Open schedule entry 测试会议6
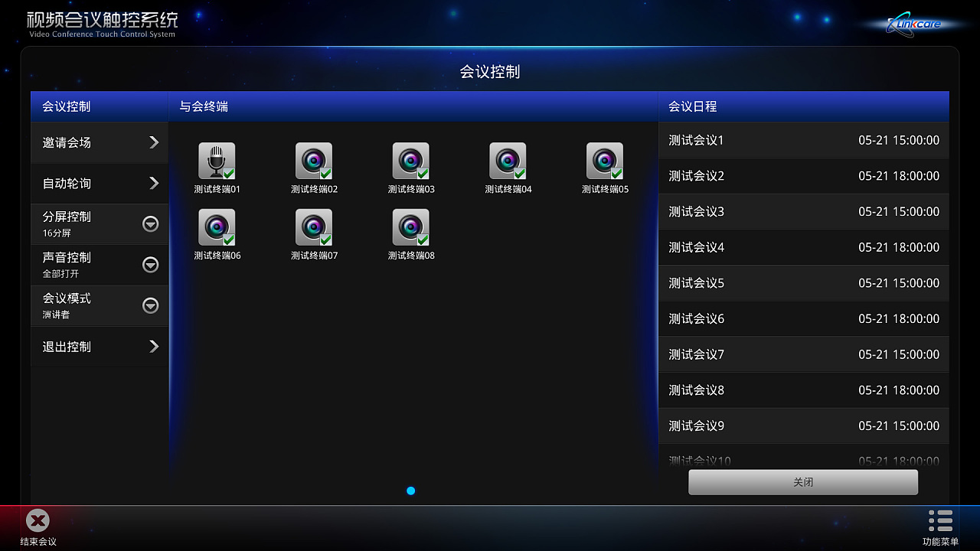The image size is (980, 551). click(x=804, y=318)
